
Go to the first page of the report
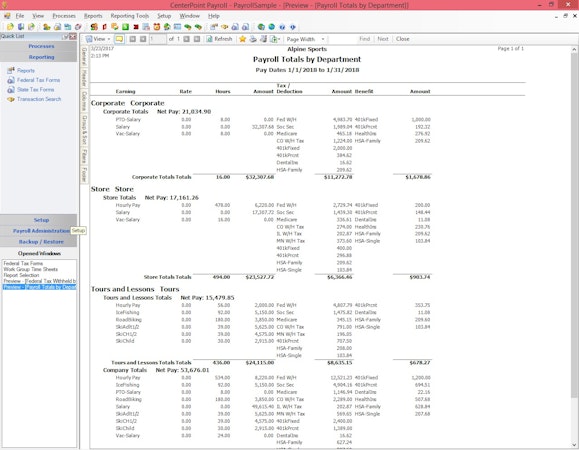coord(133,39)
